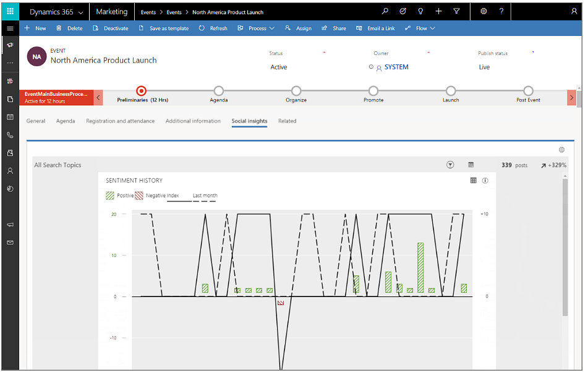This screenshot has height=375, width=588.
Task: Open the Registration and attendance tab
Action: coord(121,121)
